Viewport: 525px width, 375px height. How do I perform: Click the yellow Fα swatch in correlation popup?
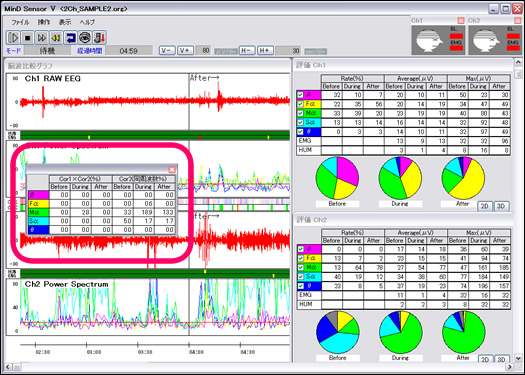(39, 204)
